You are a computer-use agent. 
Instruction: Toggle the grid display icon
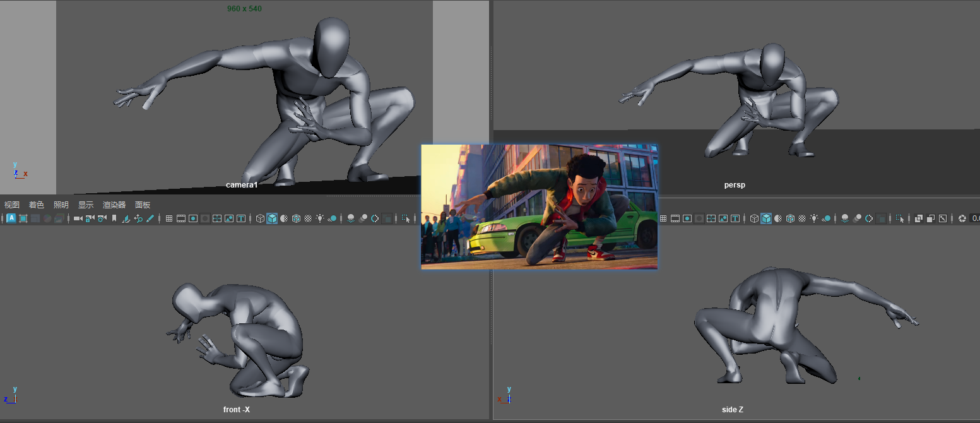pyautogui.click(x=170, y=218)
